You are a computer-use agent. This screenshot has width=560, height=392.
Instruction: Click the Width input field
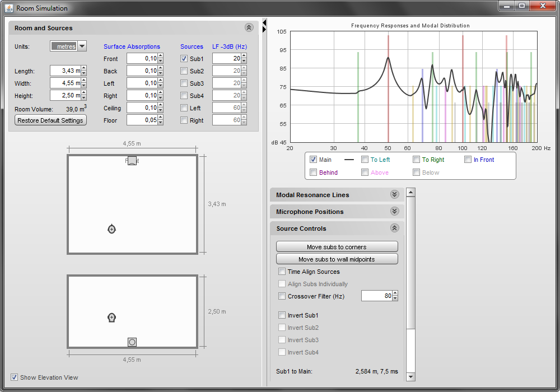(66, 83)
